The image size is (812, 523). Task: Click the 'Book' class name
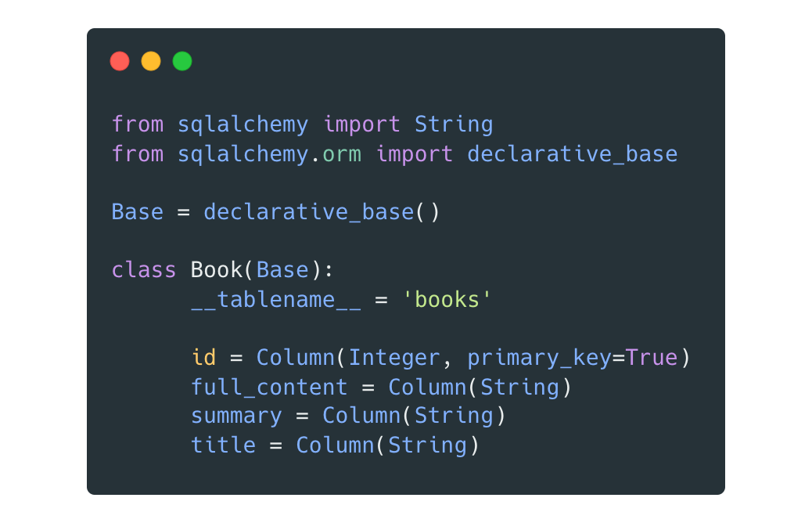217,270
